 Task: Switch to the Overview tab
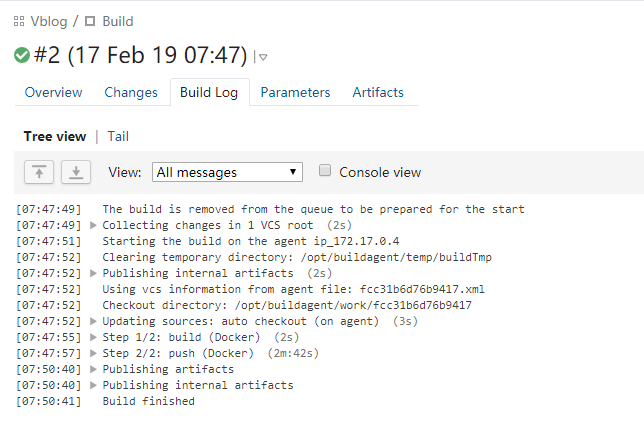click(x=53, y=92)
